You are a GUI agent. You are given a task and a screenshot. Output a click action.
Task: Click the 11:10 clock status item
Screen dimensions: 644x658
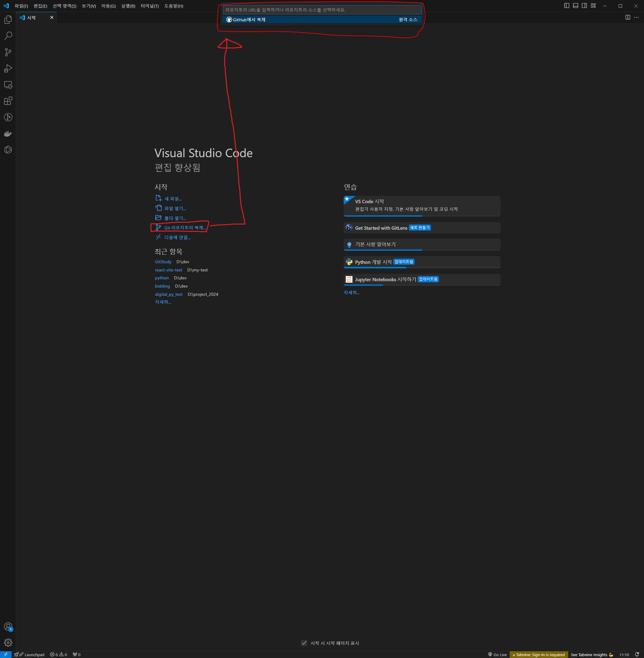pyautogui.click(x=624, y=655)
